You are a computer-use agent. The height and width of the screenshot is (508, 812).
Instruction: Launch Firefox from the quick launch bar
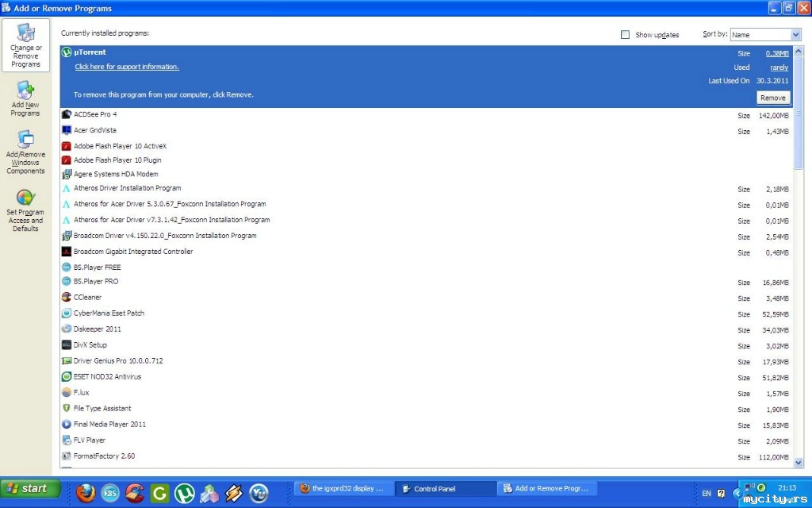pyautogui.click(x=86, y=493)
